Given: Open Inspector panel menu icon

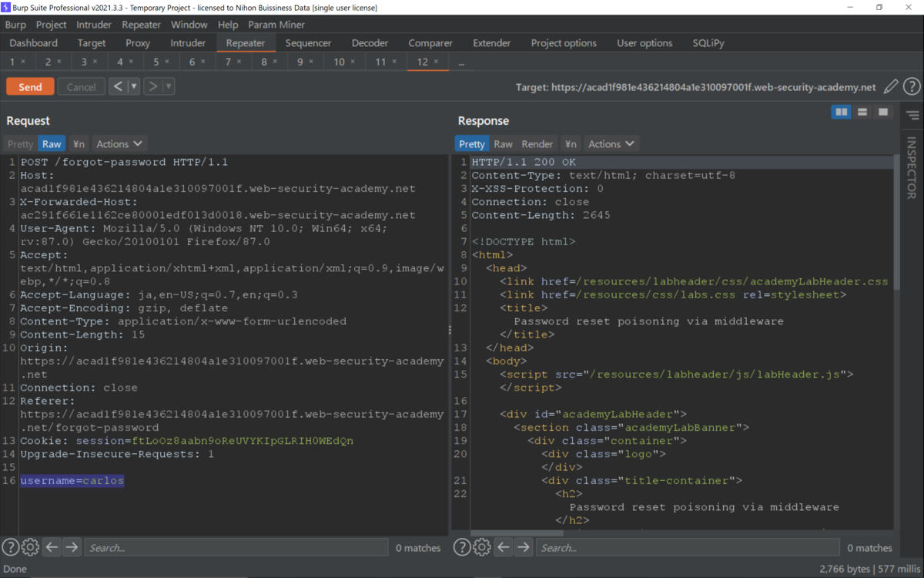Looking at the screenshot, I should 912,116.
